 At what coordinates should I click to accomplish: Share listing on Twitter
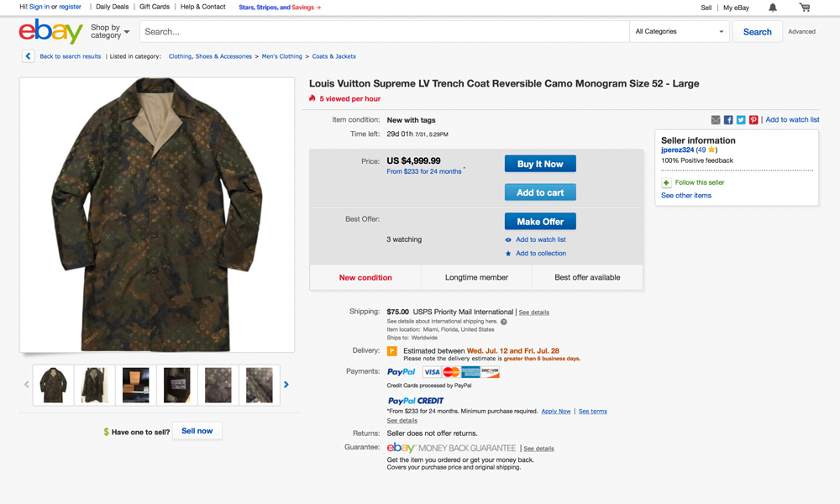click(741, 120)
